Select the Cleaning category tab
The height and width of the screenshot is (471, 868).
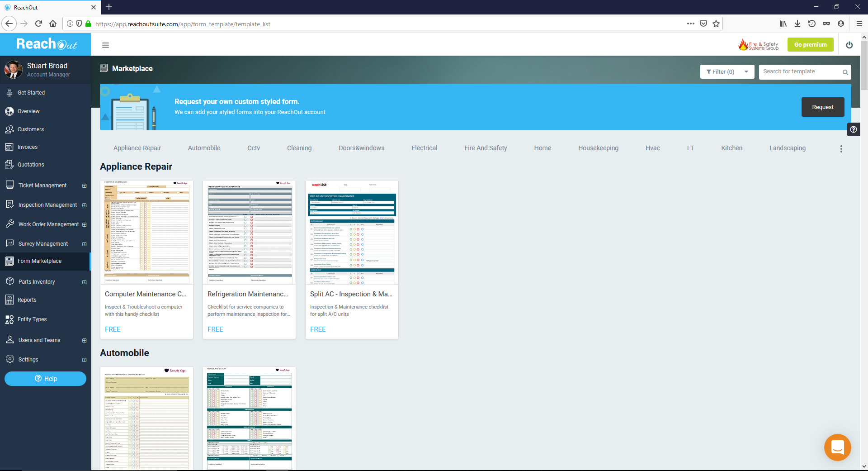(x=299, y=148)
